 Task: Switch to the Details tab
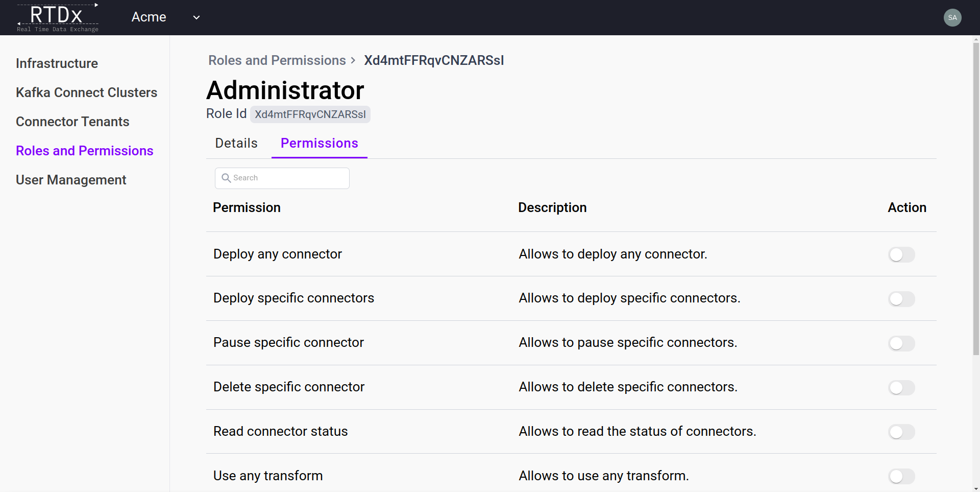click(x=236, y=144)
